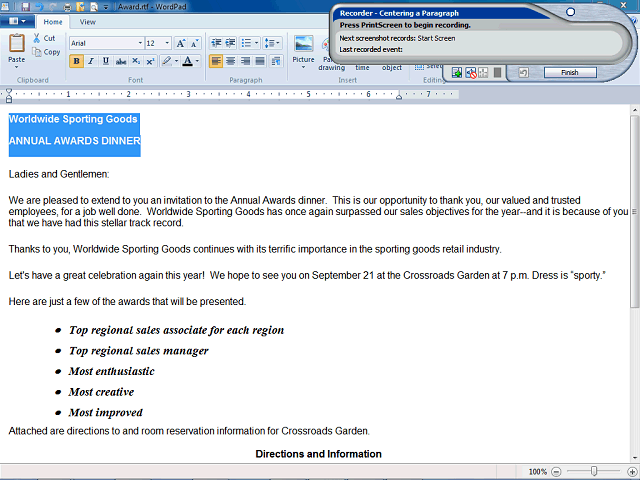Open the highlight color dropdown arrow
Image resolution: width=640 pixels, height=480 pixels.
[x=176, y=61]
